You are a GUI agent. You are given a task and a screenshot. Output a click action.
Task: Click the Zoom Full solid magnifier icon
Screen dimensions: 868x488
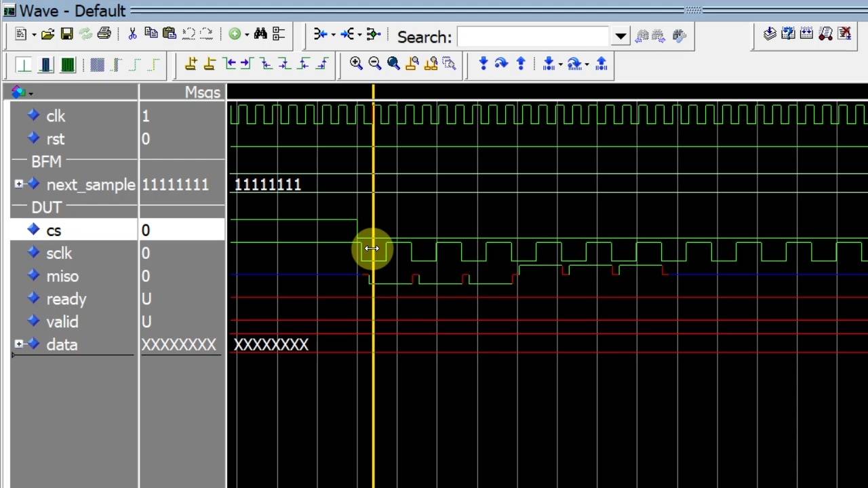pyautogui.click(x=393, y=64)
